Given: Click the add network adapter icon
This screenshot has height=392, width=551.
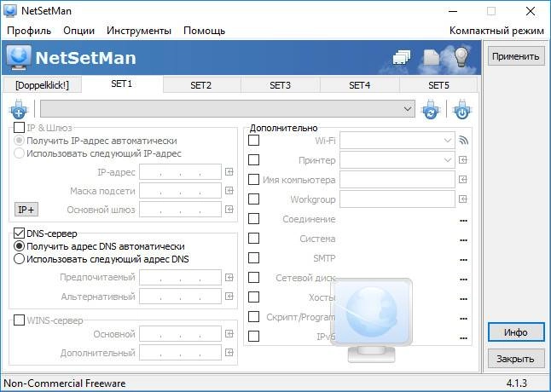Looking at the screenshot, I should coord(18,109).
